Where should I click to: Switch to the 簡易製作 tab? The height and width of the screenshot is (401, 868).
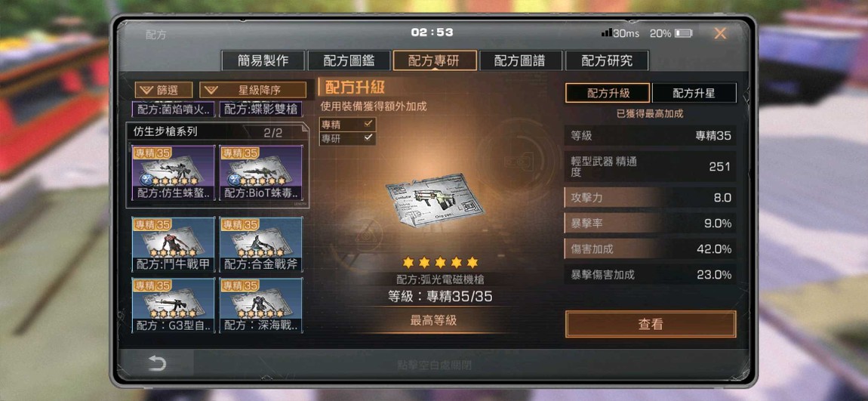click(263, 60)
